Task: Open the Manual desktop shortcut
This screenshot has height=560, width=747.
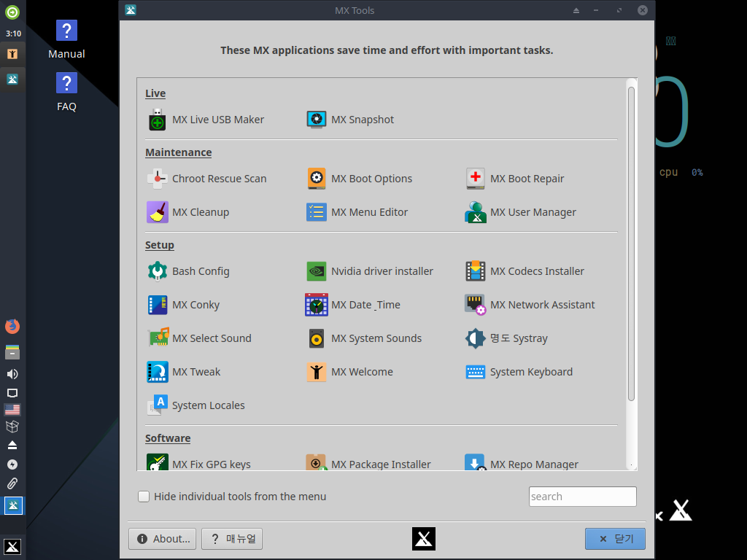Action: (x=66, y=40)
